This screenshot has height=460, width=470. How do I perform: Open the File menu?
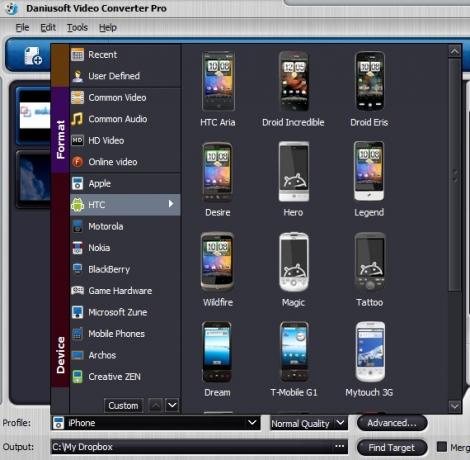22,27
